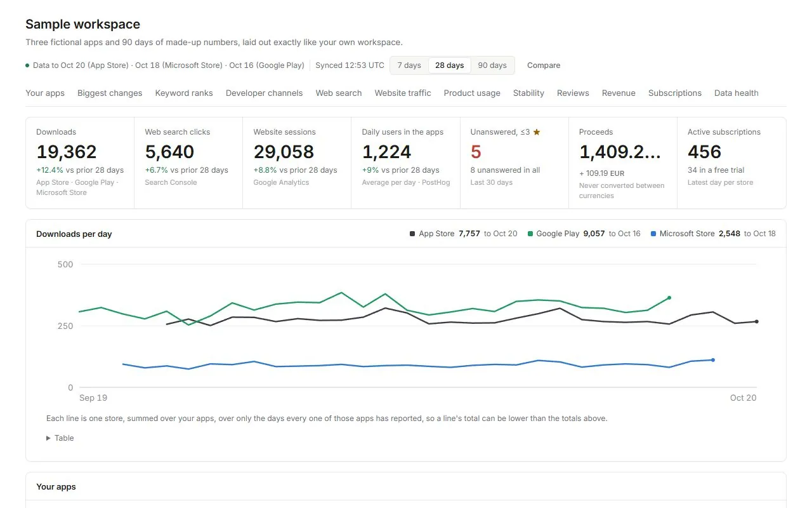Go to the Revenue tab
812x508 pixels.
[x=619, y=93]
